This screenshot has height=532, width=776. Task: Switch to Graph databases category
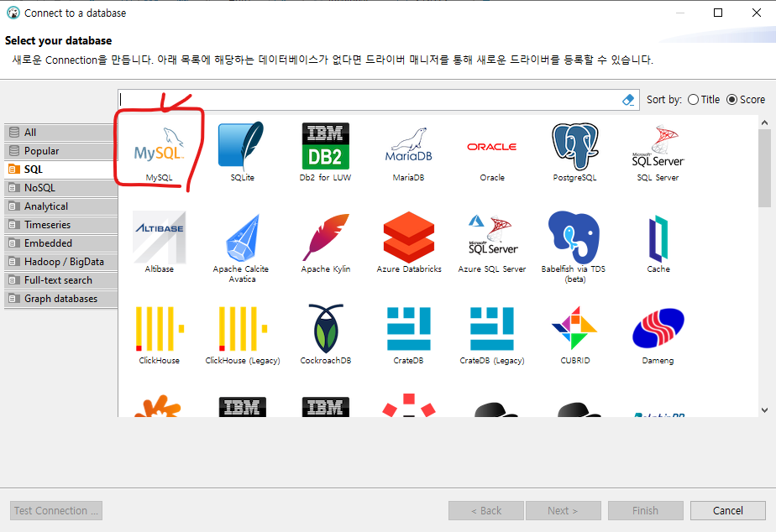tap(60, 299)
